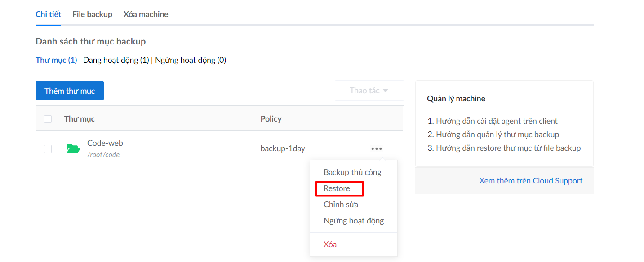Filter by Đang hoạt động (1)

tap(116, 60)
